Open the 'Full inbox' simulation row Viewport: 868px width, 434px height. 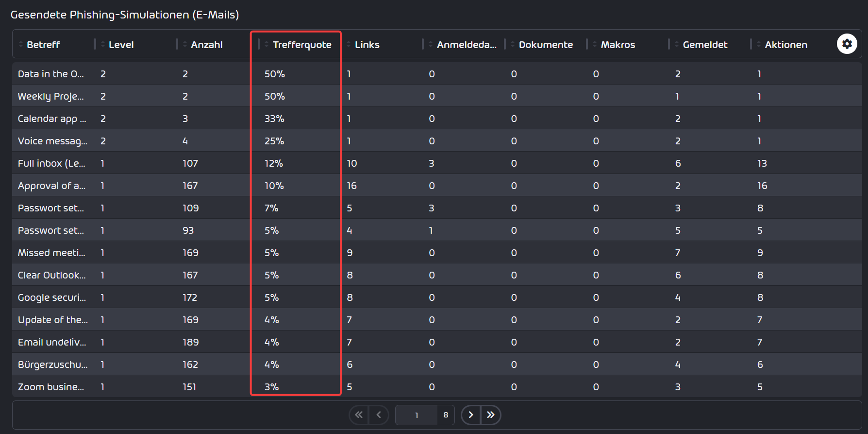(437, 163)
